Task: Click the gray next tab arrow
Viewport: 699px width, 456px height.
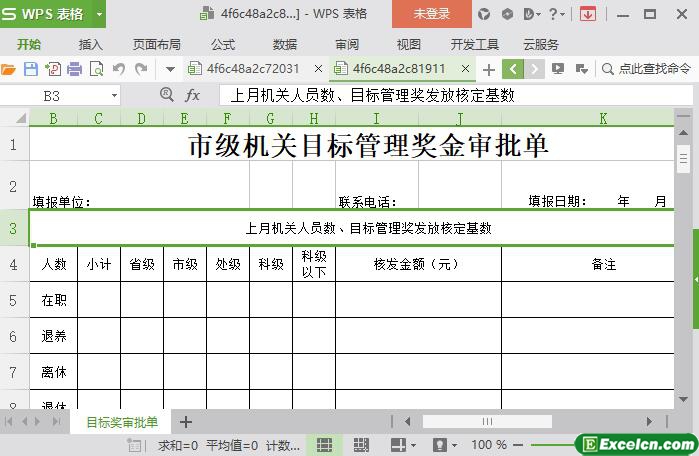Action: pyautogui.click(x=534, y=69)
